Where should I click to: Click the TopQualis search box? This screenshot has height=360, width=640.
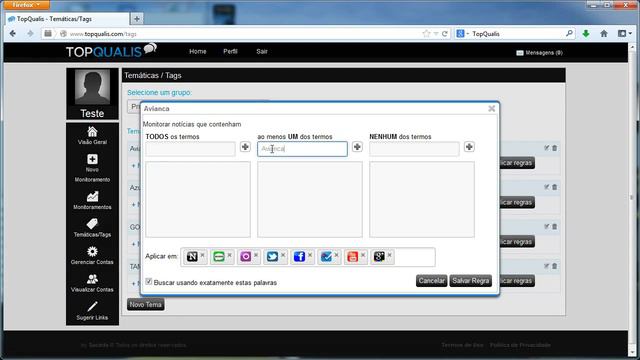tap(516, 34)
